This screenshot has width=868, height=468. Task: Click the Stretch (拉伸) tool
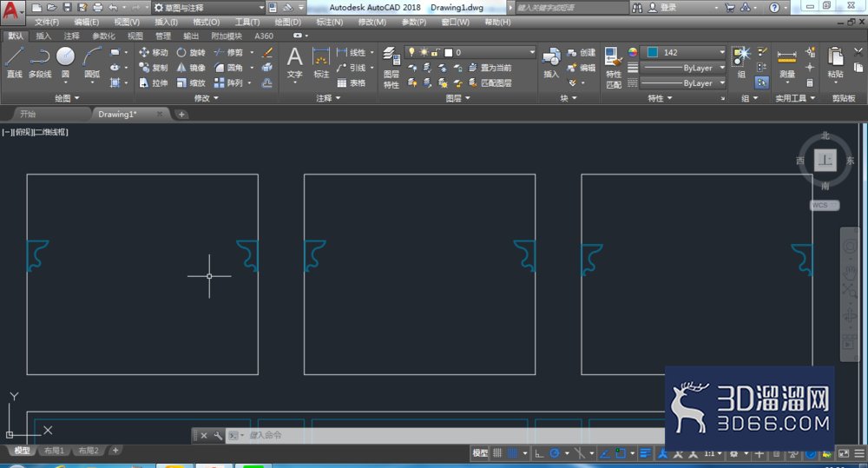[154, 82]
